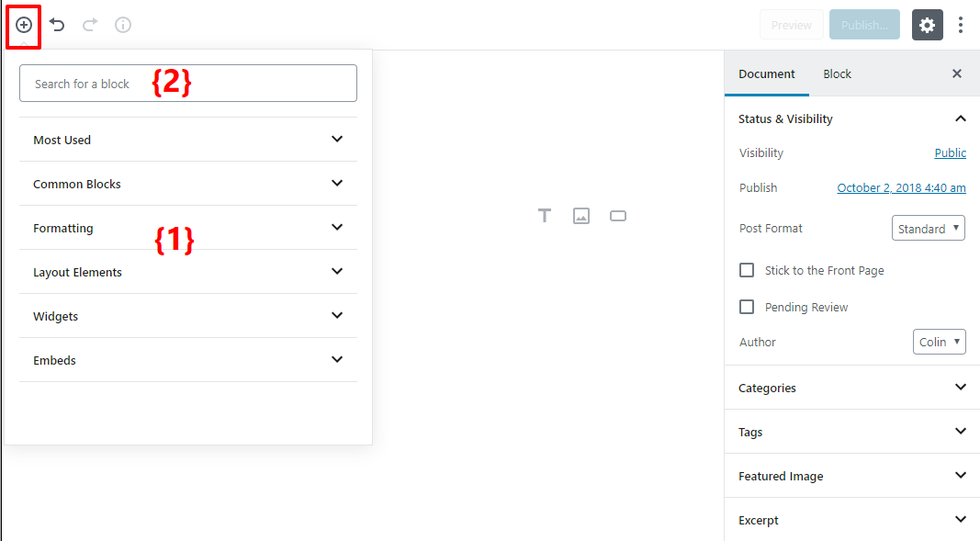Click the Redo arrow icon
The image size is (980, 541).
tap(90, 25)
